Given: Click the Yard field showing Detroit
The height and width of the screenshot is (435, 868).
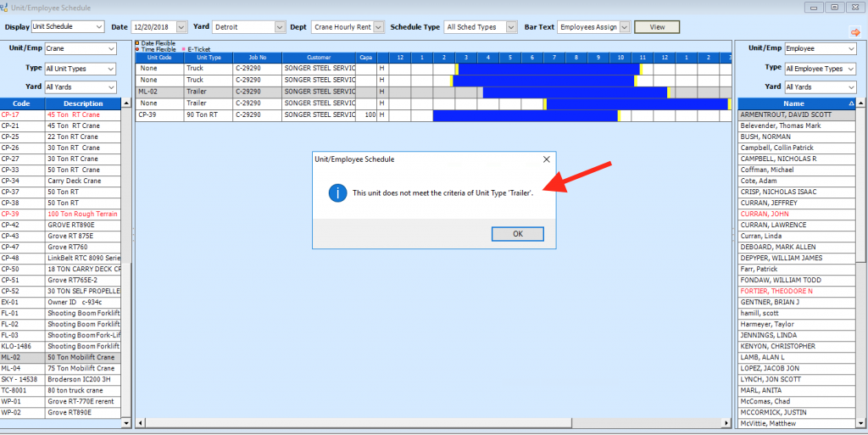Looking at the screenshot, I should 248,26.
